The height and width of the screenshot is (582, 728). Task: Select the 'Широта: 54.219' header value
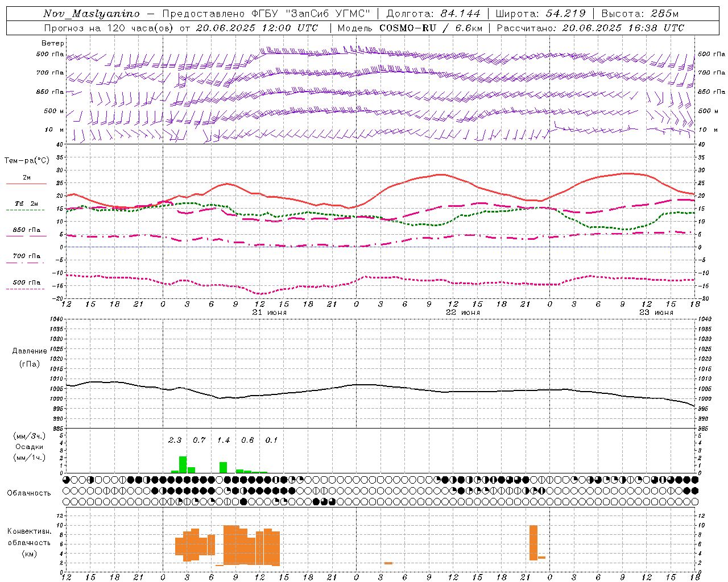541,14
